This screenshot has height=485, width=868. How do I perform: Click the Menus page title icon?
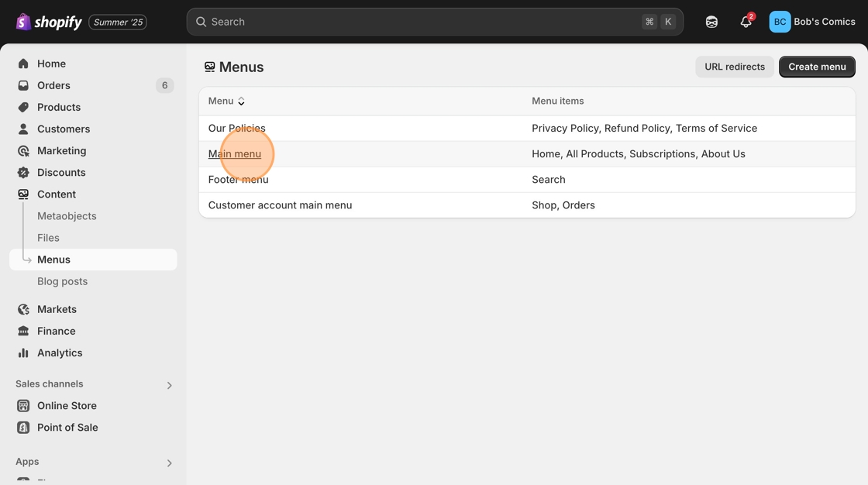[209, 67]
